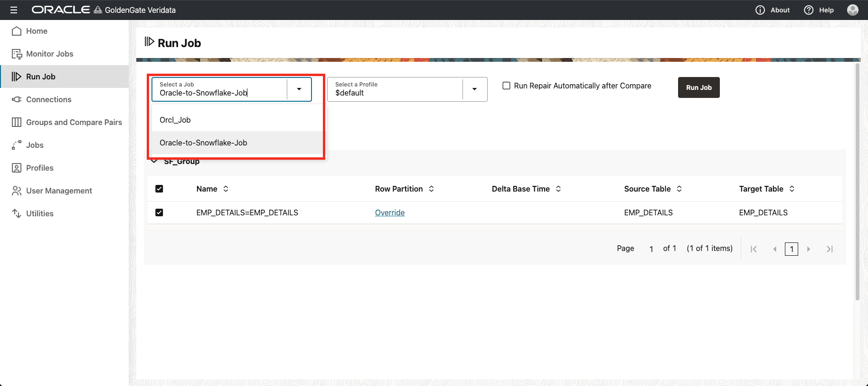
Task: Click the $default profile field
Action: tap(395, 89)
